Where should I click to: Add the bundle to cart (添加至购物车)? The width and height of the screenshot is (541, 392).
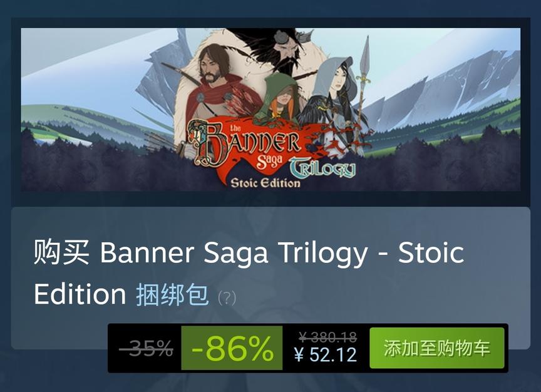coord(437,348)
